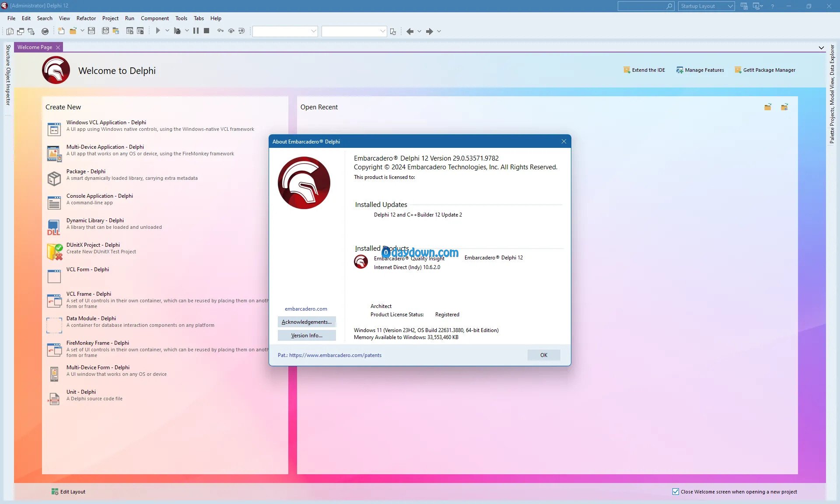Click OK in the About dialog

543,355
